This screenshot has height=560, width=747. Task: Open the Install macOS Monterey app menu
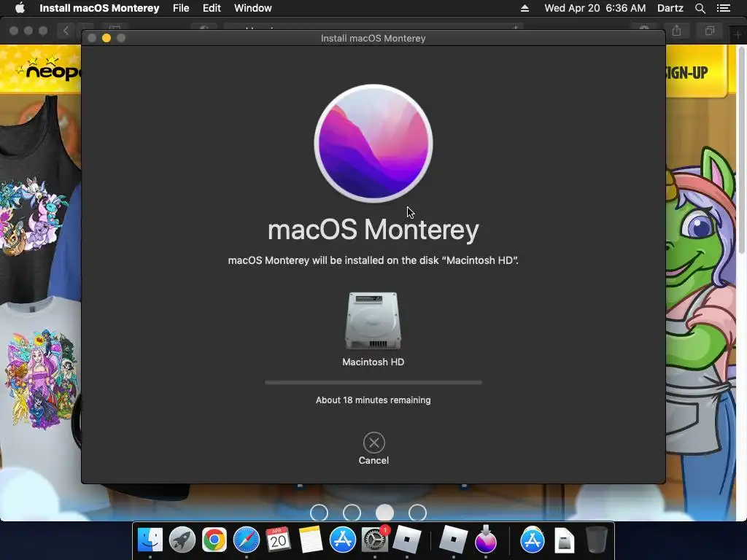coord(99,8)
